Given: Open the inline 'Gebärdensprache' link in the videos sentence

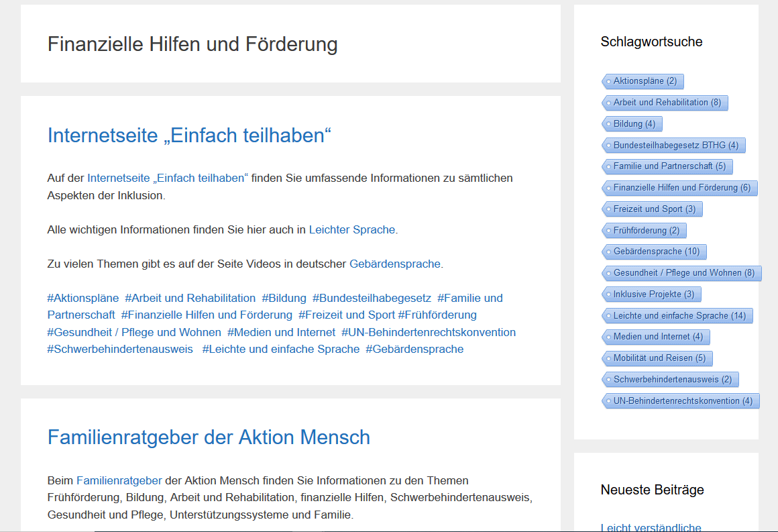Looking at the screenshot, I should point(395,264).
